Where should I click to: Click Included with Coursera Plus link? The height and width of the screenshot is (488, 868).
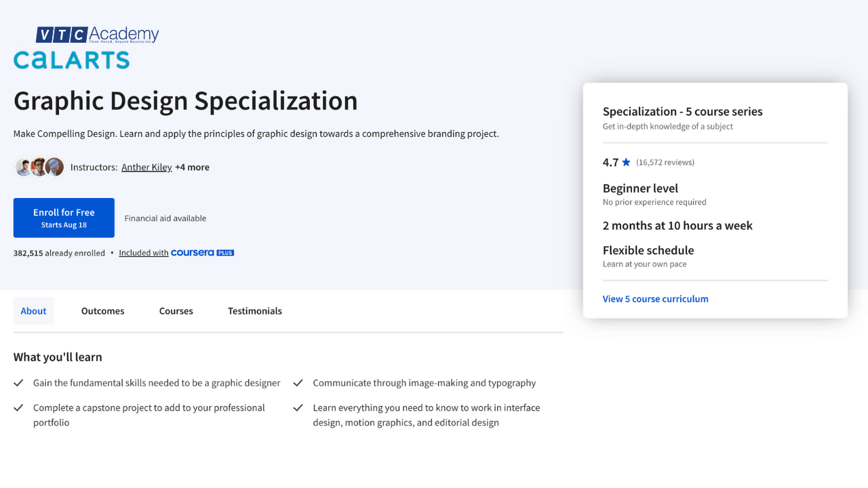tap(143, 252)
